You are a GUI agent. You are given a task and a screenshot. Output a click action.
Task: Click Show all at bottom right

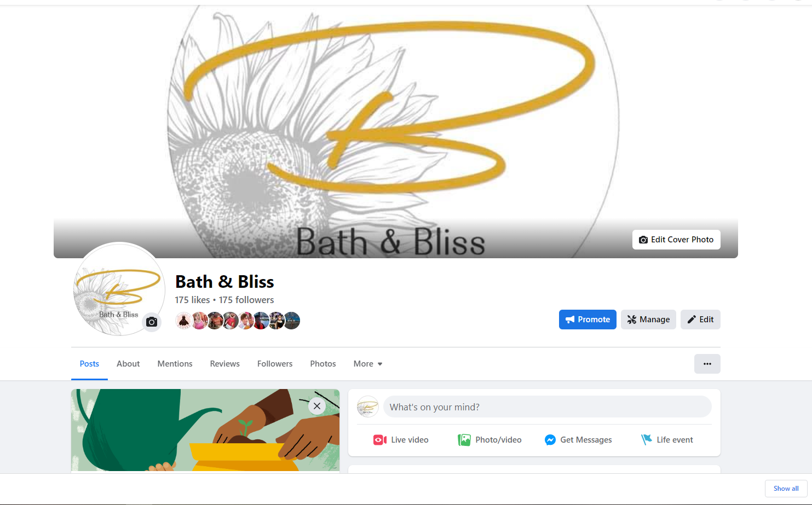[x=786, y=489]
